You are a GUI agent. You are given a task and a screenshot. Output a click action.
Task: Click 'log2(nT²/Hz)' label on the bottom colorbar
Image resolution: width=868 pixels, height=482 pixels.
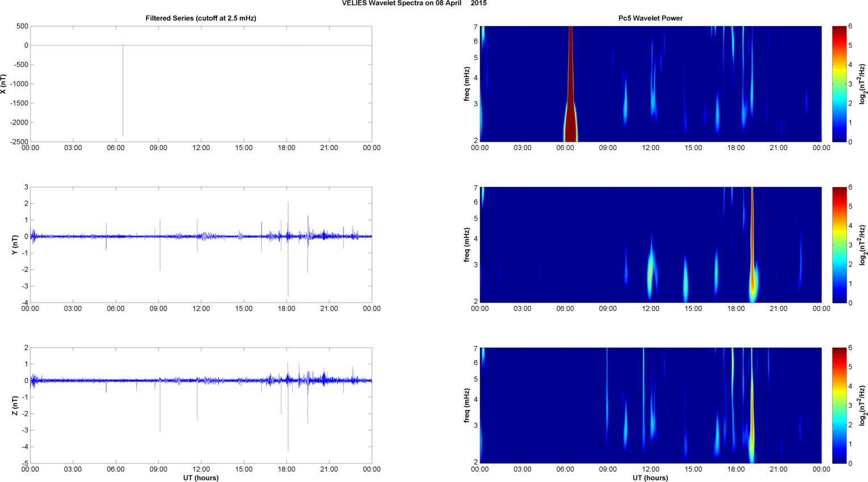[863, 406]
